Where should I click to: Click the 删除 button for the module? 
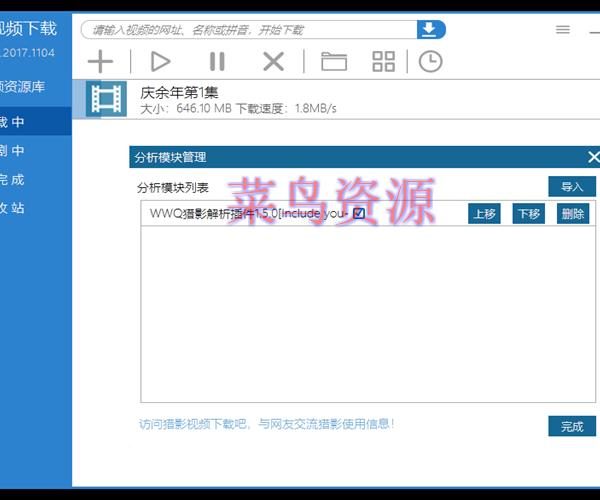click(573, 214)
